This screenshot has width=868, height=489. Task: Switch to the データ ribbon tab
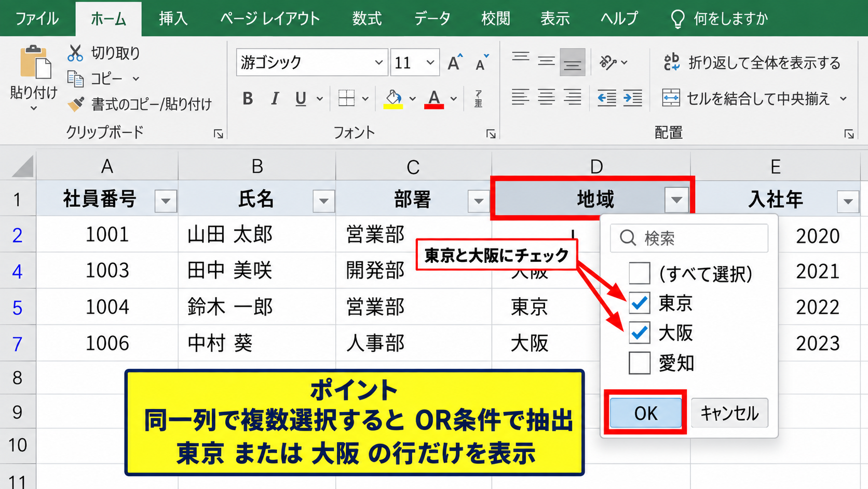coord(432,19)
